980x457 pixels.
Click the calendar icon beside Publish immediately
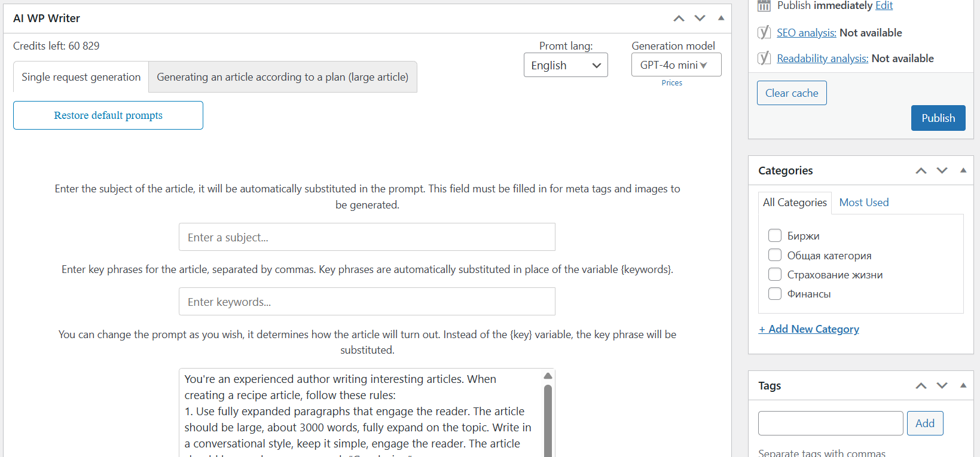764,6
